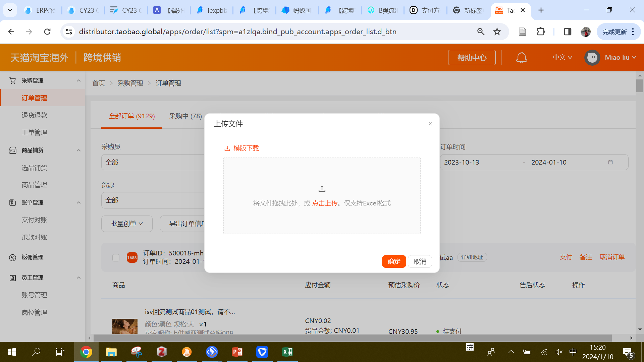Check the order selection checkbox
644x362 pixels.
coord(116,257)
